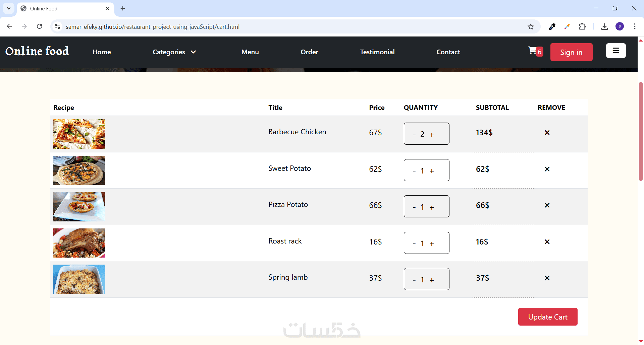Click the scrollbar down arrow
The height and width of the screenshot is (345, 644).
[641, 342]
